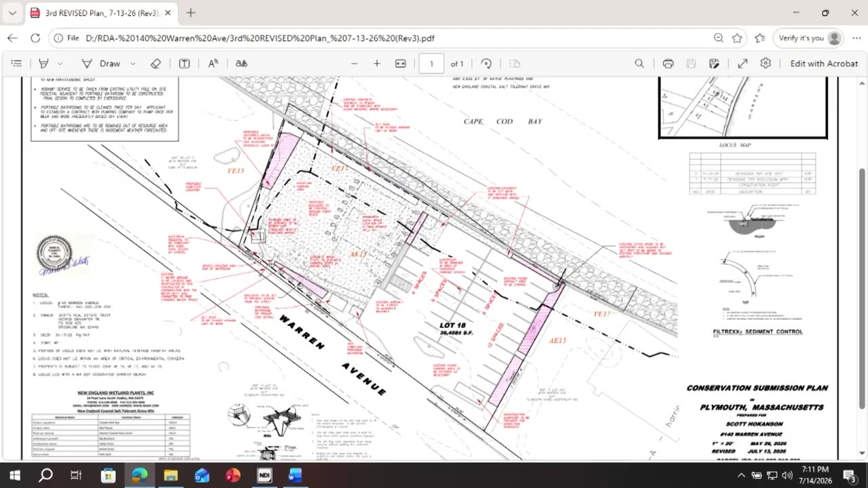The image size is (868, 488).
Task: Open the Translate tool
Action: tap(241, 64)
